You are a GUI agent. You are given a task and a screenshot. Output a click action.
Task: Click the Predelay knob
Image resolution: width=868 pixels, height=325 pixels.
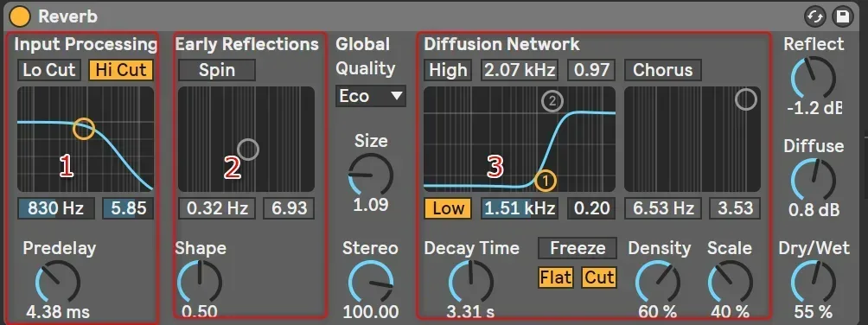[58, 283]
